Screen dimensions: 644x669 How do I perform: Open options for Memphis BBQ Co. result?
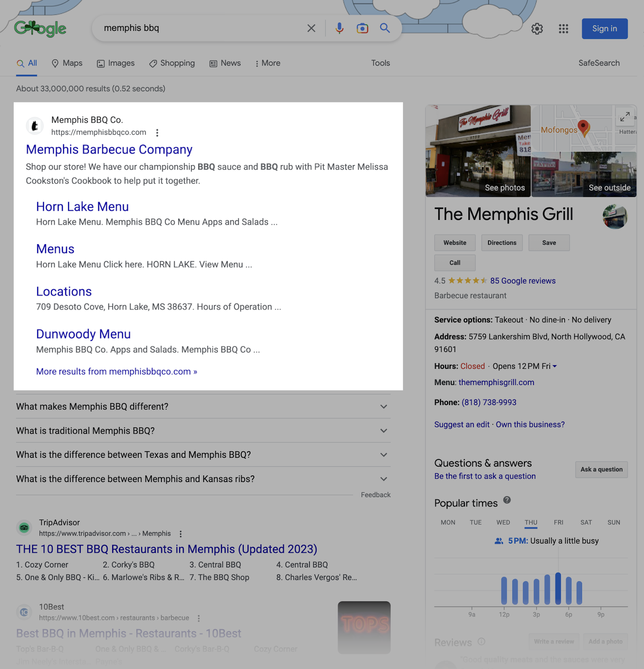157,133
